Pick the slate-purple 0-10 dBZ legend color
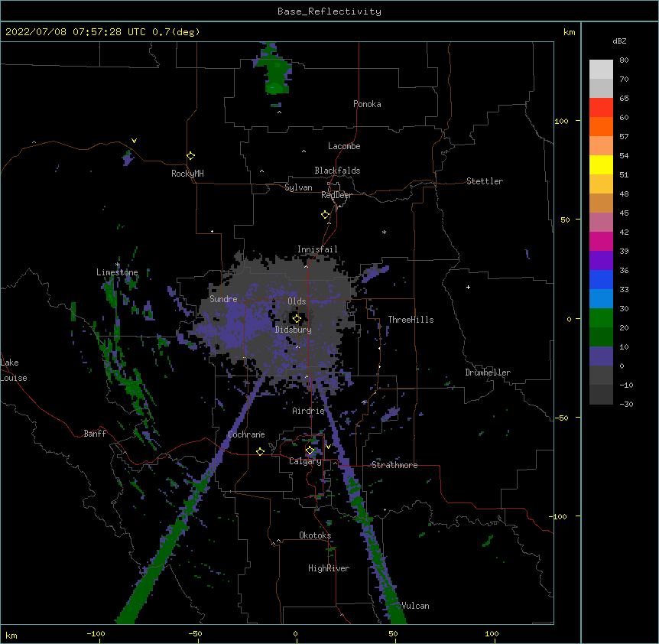 tap(601, 356)
